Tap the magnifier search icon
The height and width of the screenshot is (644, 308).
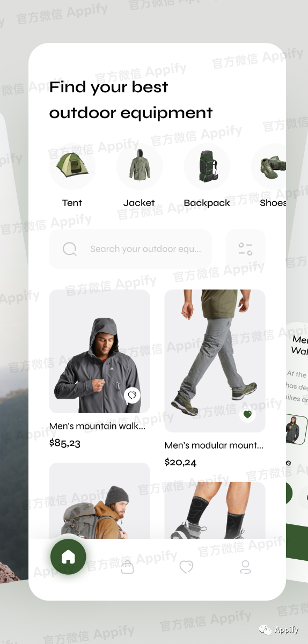click(x=70, y=249)
